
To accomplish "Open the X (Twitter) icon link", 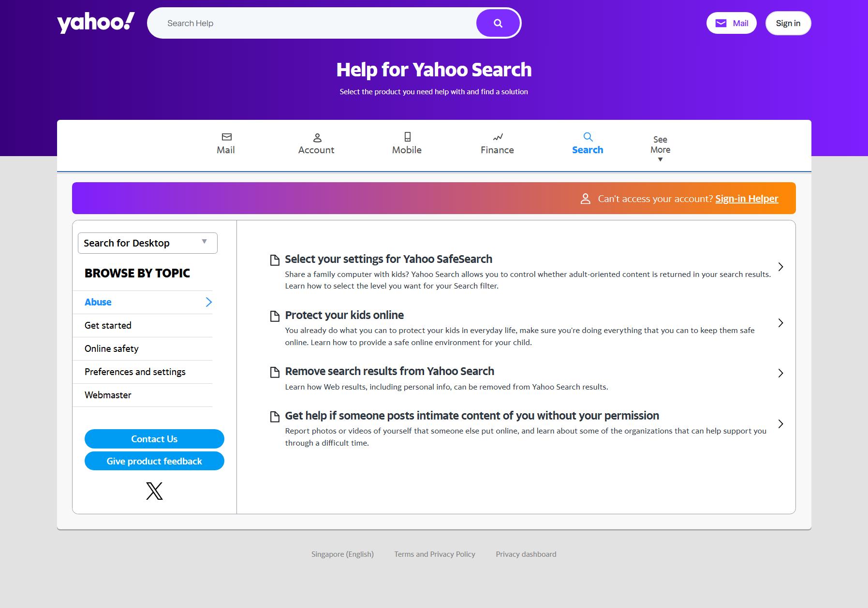I will (154, 491).
